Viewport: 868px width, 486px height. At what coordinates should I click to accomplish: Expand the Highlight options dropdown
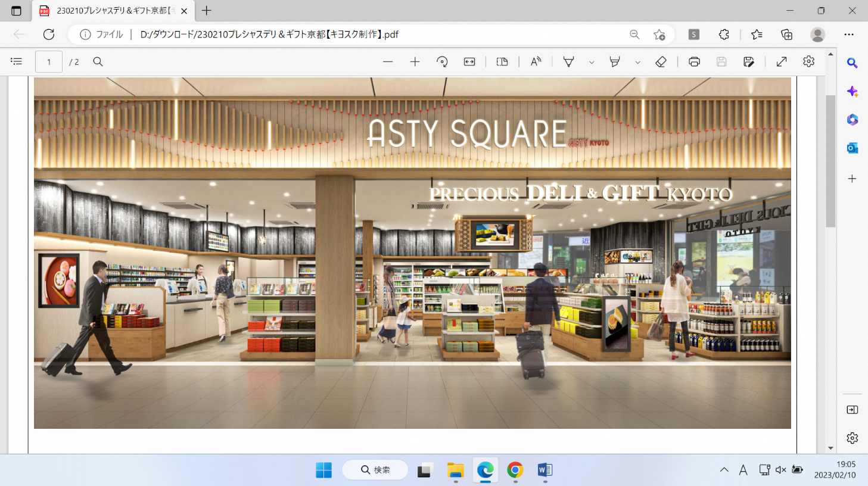[x=637, y=62]
